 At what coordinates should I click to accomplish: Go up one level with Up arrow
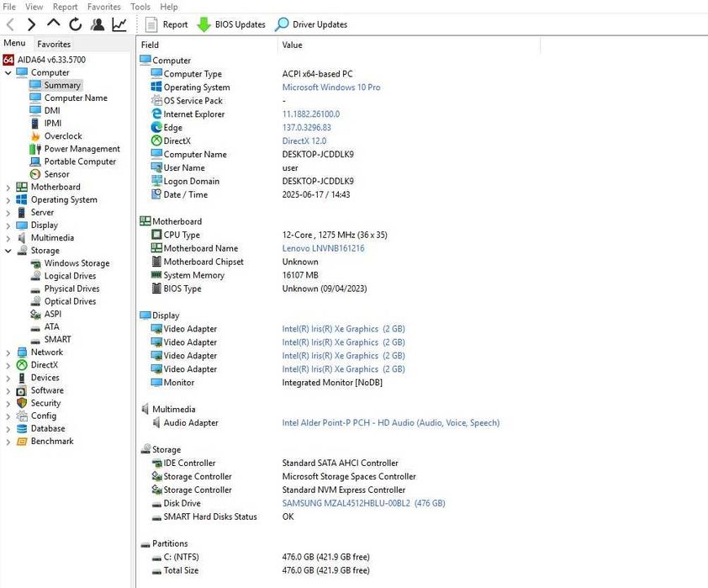click(x=53, y=23)
